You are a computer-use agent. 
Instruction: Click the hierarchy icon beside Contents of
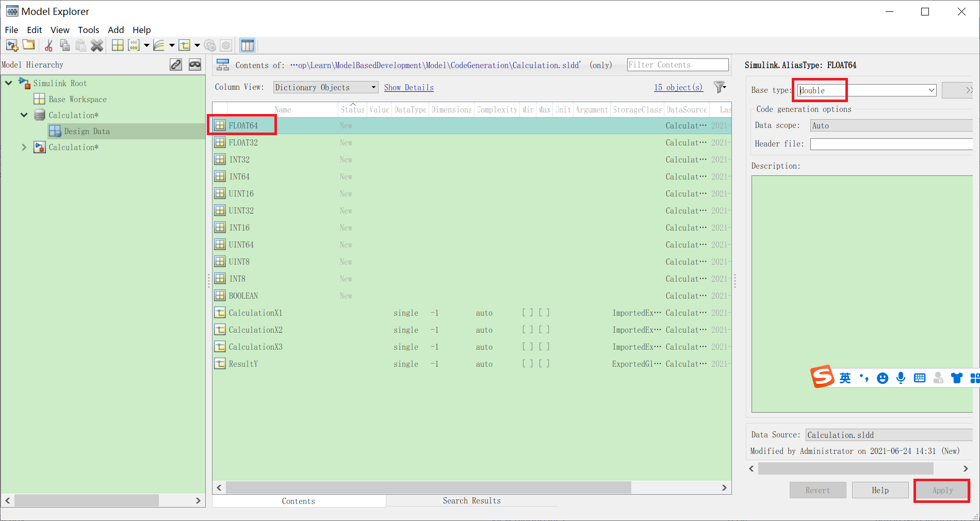point(223,65)
